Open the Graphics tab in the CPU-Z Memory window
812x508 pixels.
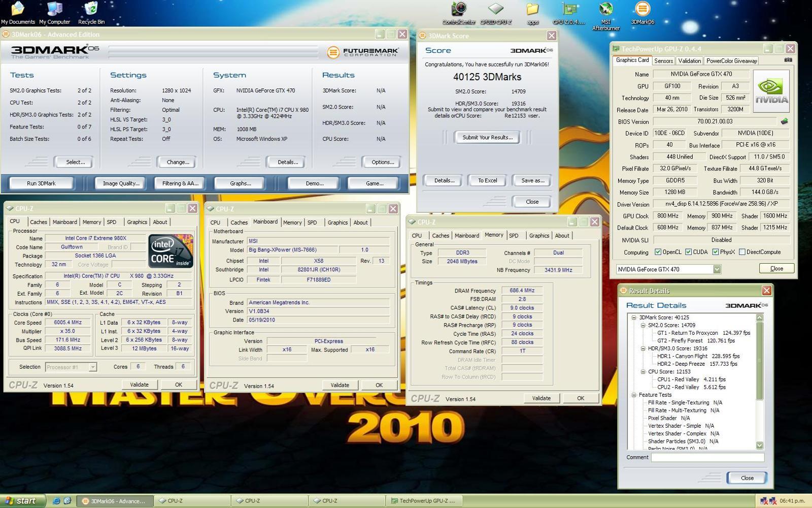pos(539,236)
